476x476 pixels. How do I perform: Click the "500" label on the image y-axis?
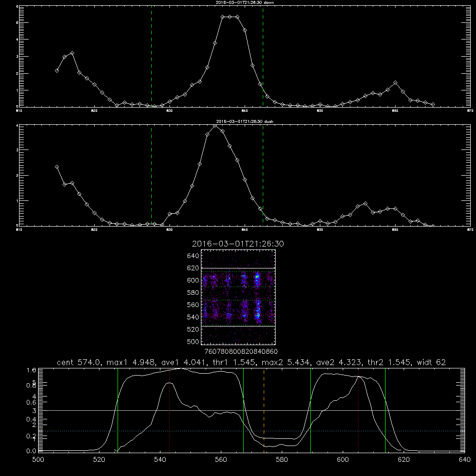click(x=193, y=341)
